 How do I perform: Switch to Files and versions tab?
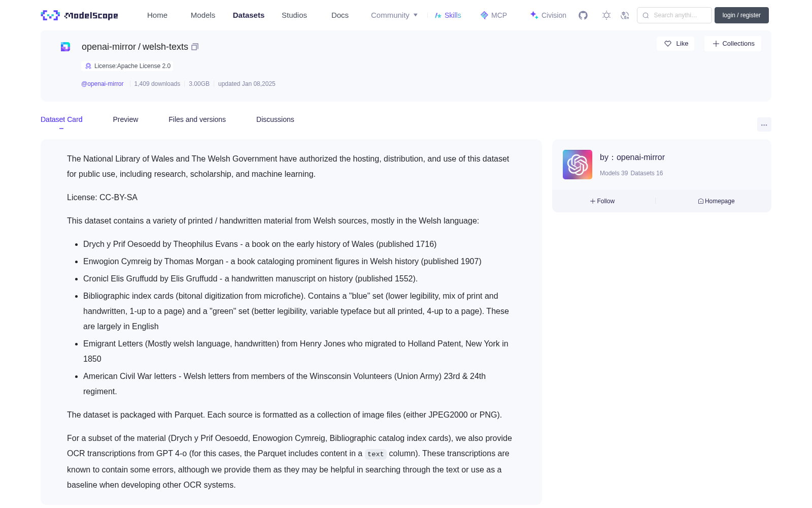tap(197, 119)
